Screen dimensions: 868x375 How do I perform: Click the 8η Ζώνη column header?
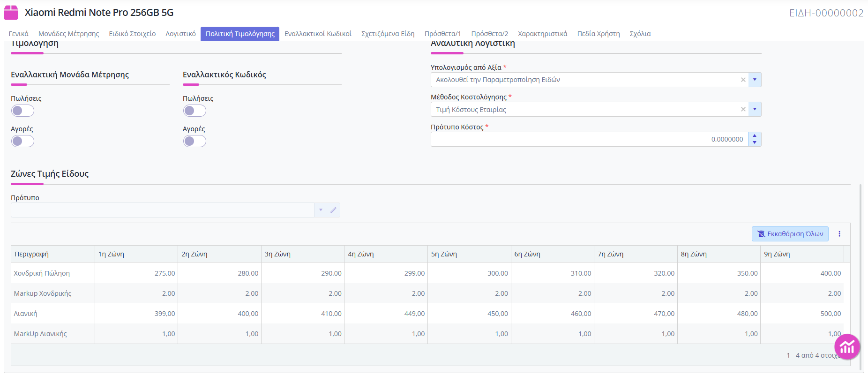tap(719, 254)
